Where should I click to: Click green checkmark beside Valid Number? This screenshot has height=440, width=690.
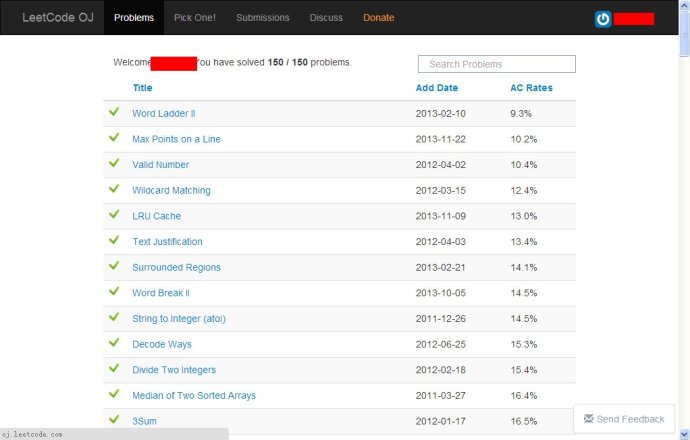pos(114,163)
